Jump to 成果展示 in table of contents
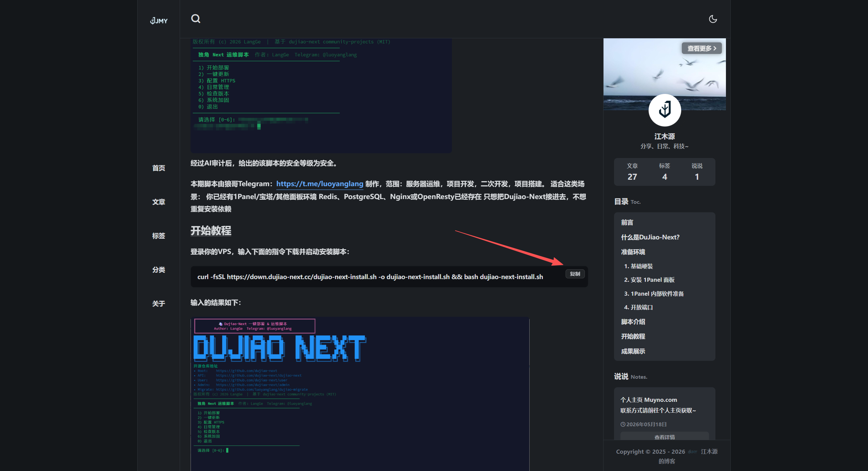Screen dimensions: 868x471 633,351
